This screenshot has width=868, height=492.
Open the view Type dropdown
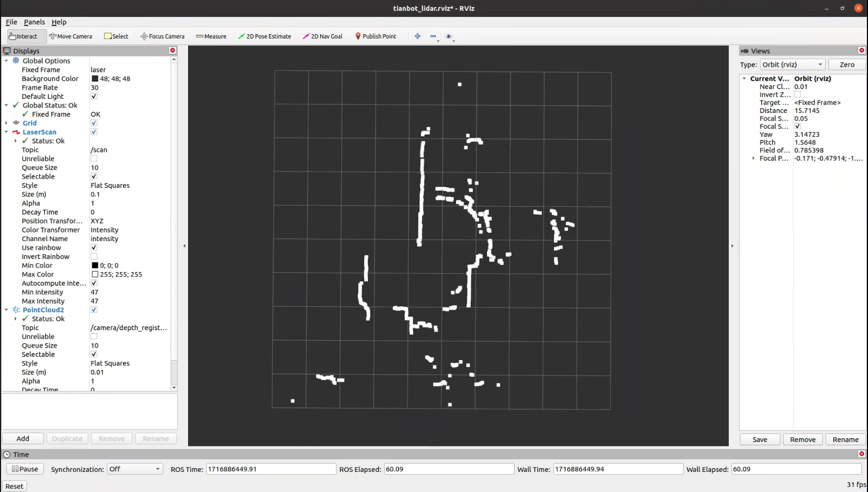[792, 65]
